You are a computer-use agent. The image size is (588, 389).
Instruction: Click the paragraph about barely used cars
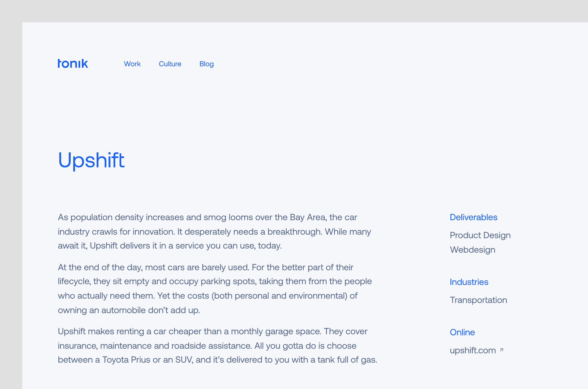coord(214,289)
